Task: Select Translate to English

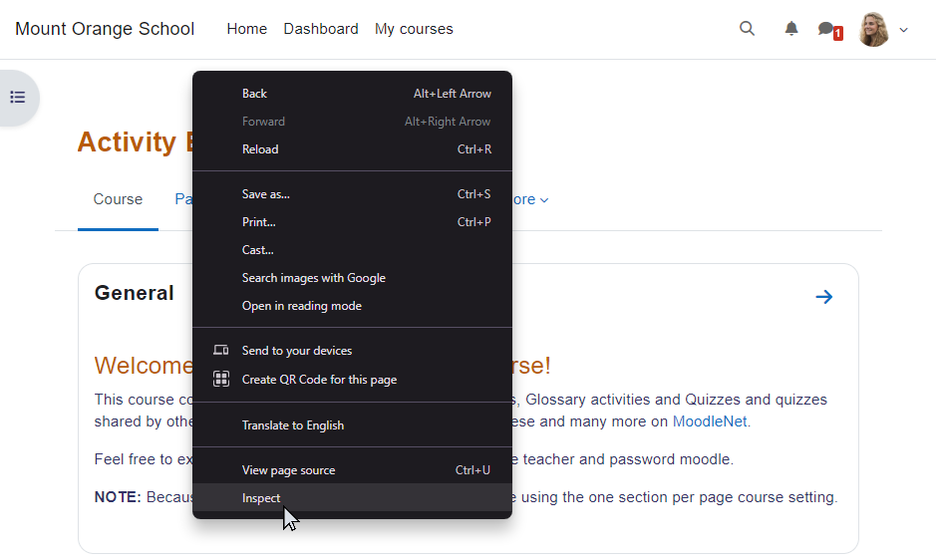Action: click(x=292, y=425)
